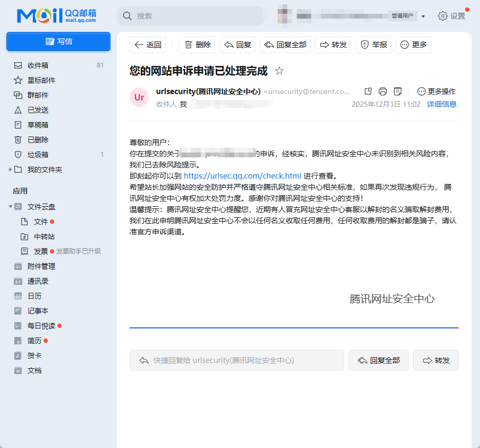Open 更多操作 menu

point(436,91)
